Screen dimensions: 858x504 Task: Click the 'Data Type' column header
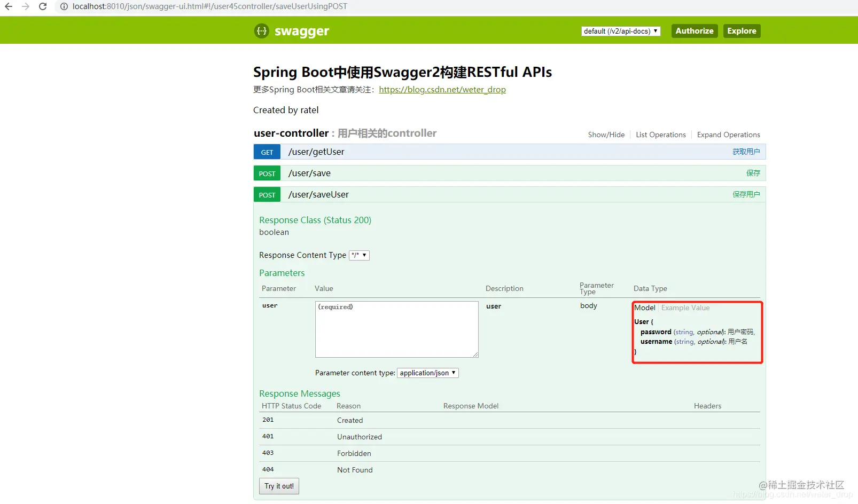coord(650,289)
